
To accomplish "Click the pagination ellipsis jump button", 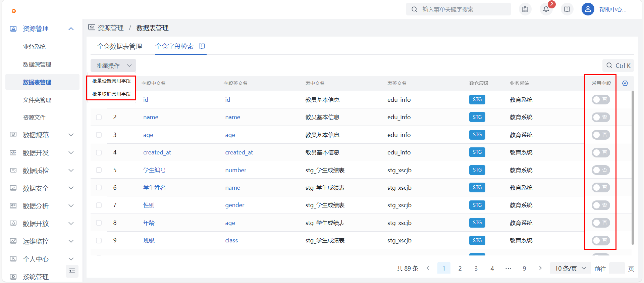I will tap(508, 268).
